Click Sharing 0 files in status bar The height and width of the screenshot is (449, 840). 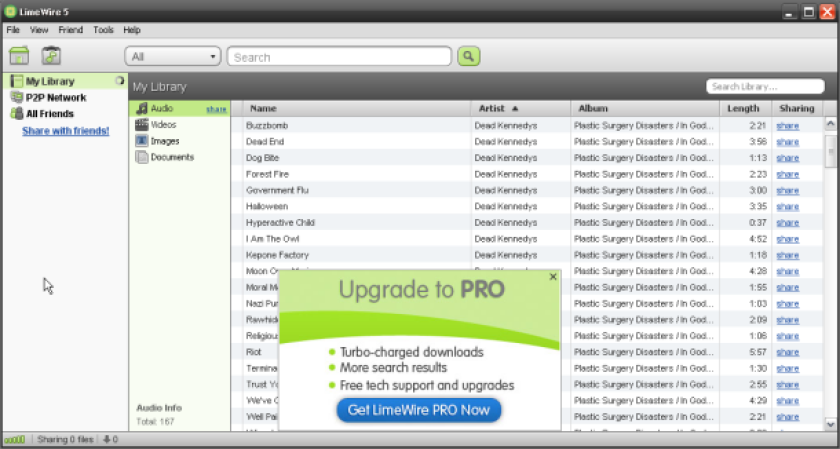(65, 440)
